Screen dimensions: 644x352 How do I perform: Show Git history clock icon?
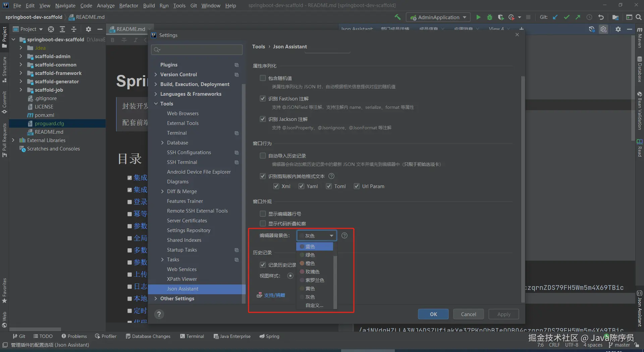click(589, 17)
